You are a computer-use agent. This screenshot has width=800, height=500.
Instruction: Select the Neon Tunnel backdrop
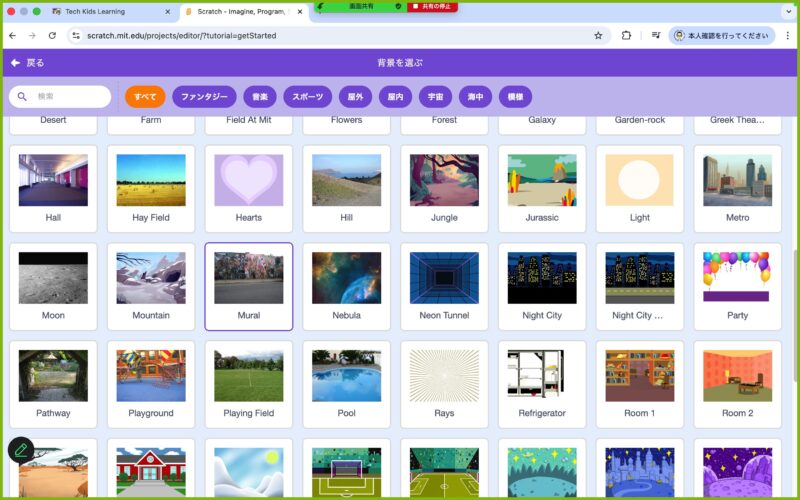pos(444,286)
